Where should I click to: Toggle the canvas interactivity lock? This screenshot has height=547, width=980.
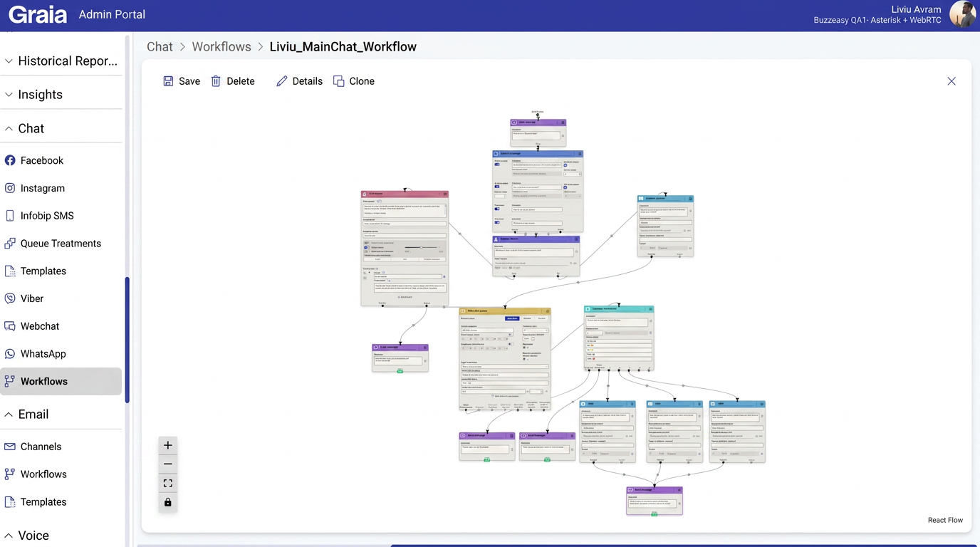tap(168, 502)
